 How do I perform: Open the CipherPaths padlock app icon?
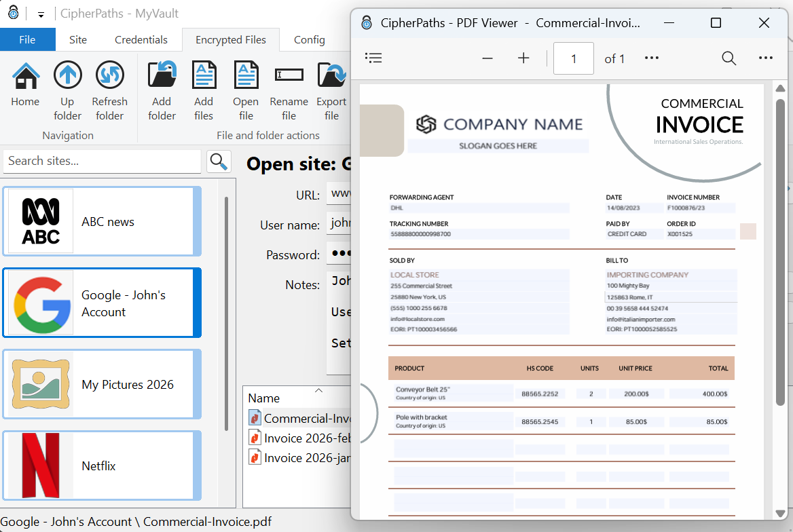click(x=14, y=13)
